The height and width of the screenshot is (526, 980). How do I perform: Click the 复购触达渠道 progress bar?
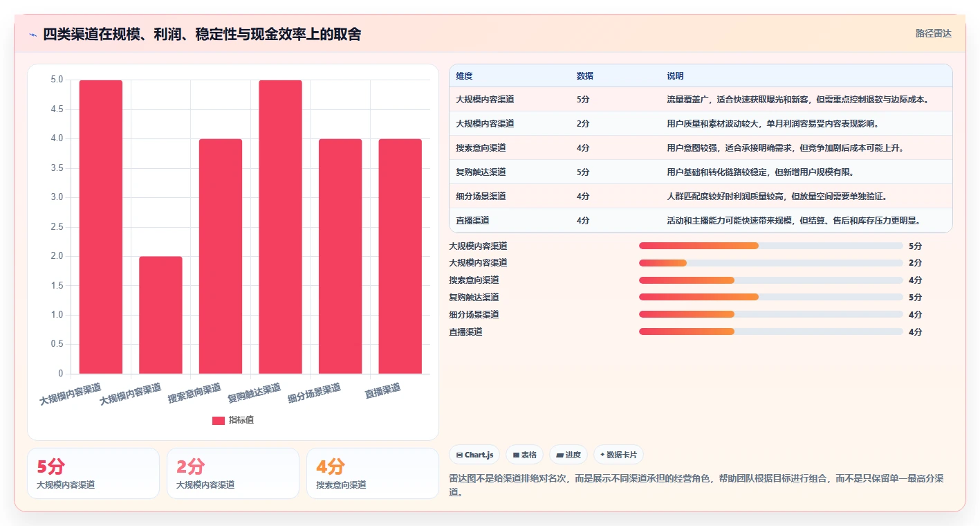click(x=771, y=297)
